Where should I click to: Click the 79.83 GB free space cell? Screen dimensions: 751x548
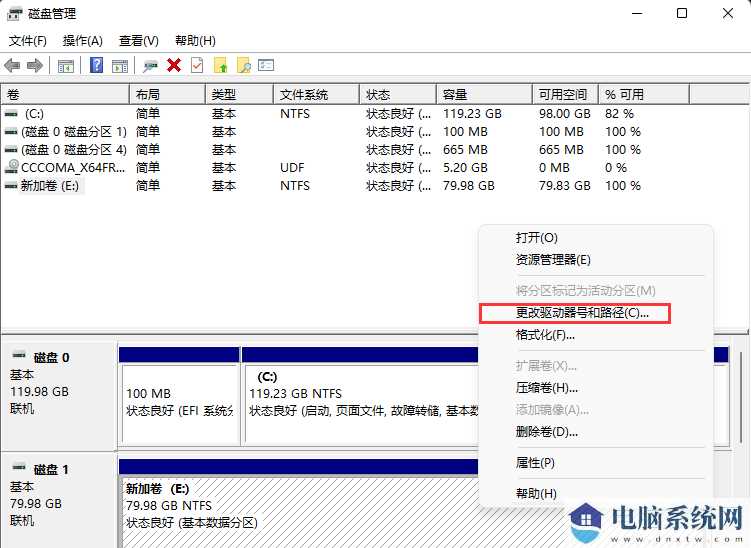565,186
